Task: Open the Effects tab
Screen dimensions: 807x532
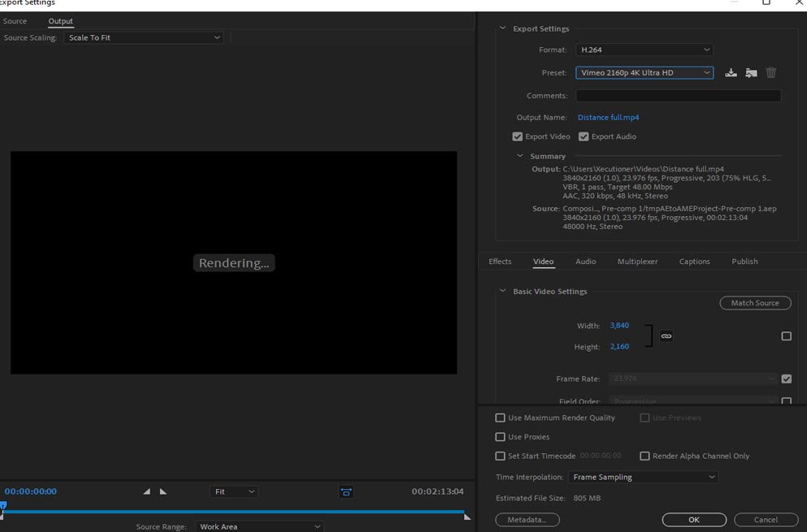Action: click(500, 262)
